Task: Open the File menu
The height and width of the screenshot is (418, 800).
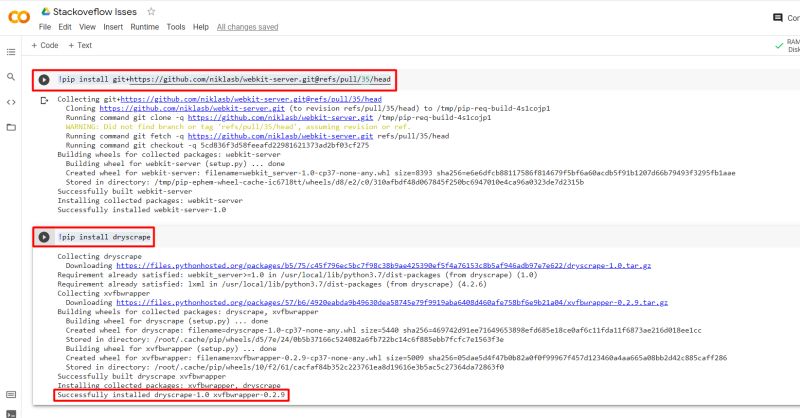Action: [45, 27]
